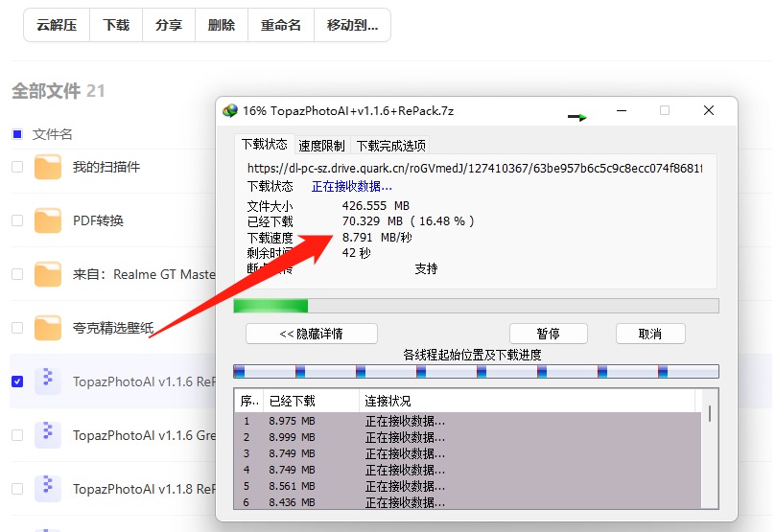Click the archive icon of TopazPhotoAI v1.1.6 ReP
The height and width of the screenshot is (532, 776).
48,382
